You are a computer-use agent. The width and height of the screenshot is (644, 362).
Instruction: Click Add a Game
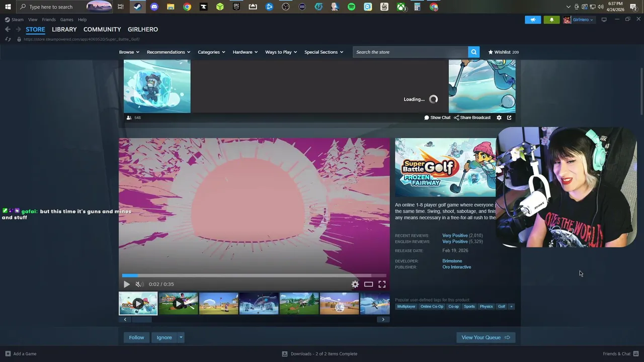point(21,354)
